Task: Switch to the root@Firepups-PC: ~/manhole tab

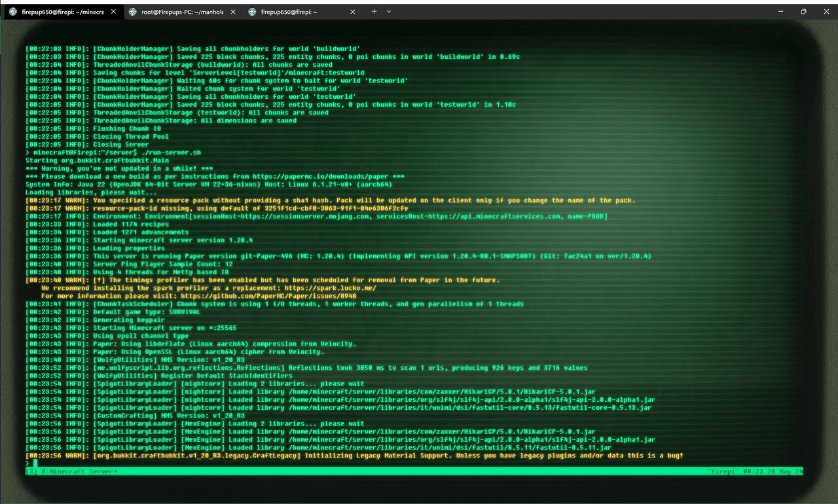Action: click(183, 12)
